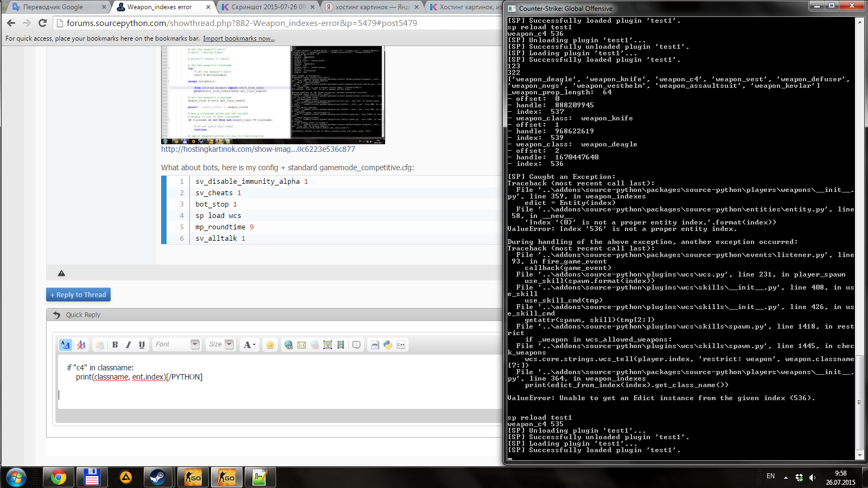Insert video using the filmstrip icon
Screen dimensions: 868x488
pos(341,345)
